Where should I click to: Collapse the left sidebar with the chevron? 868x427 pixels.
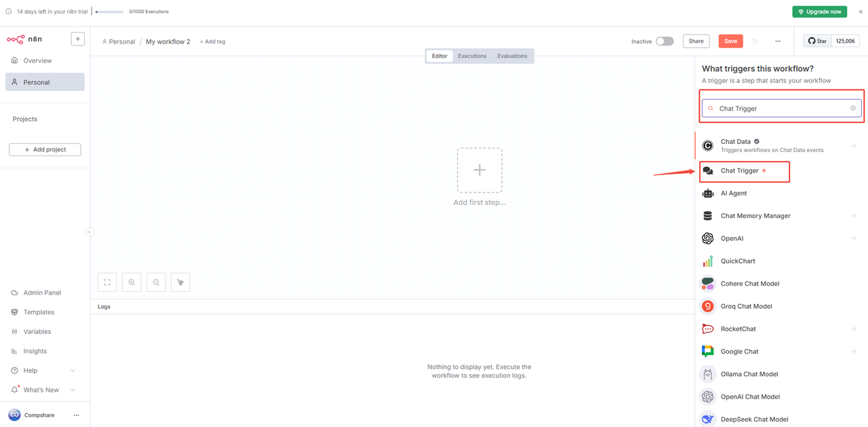pyautogui.click(x=90, y=232)
